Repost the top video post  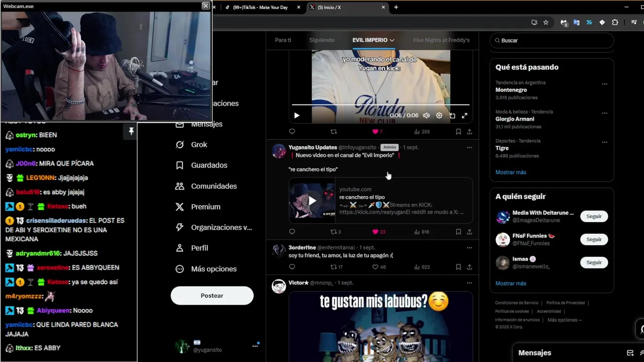coord(334,132)
